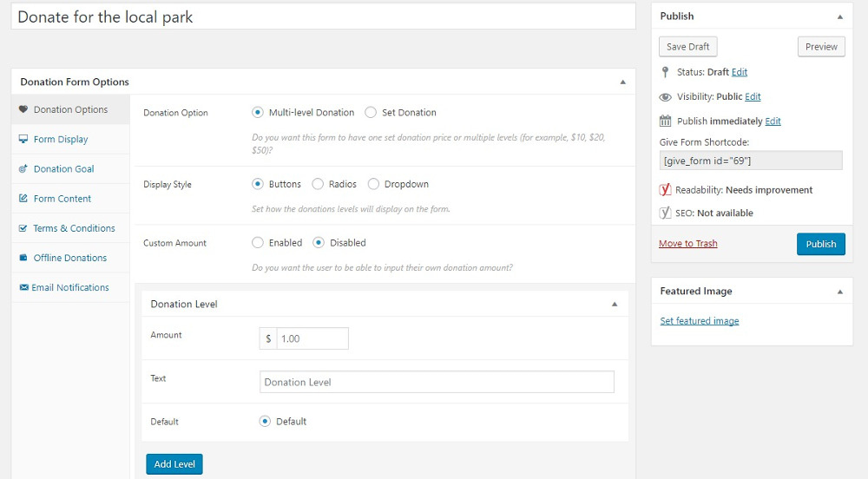Click the edit icon beside Form Content
Viewport: 868px width, 479px height.
(23, 199)
